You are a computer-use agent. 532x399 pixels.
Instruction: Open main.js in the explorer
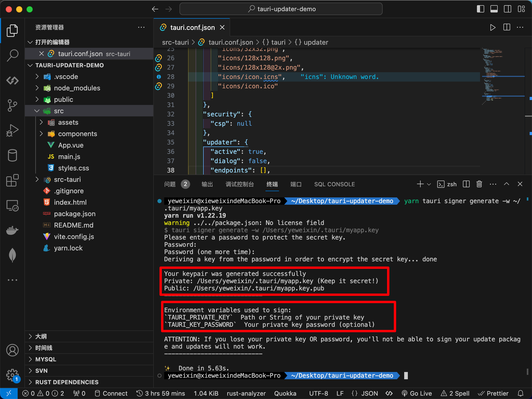coord(89,157)
